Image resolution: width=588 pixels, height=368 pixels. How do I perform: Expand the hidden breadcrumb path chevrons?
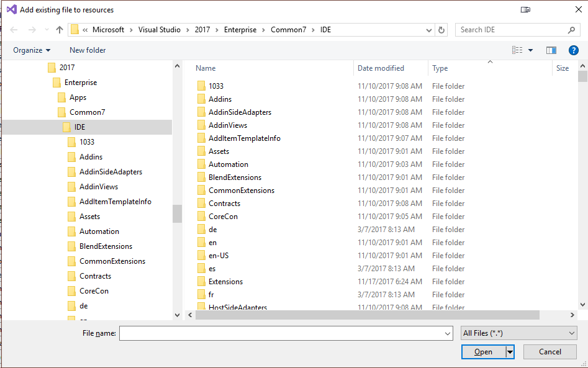(85, 30)
